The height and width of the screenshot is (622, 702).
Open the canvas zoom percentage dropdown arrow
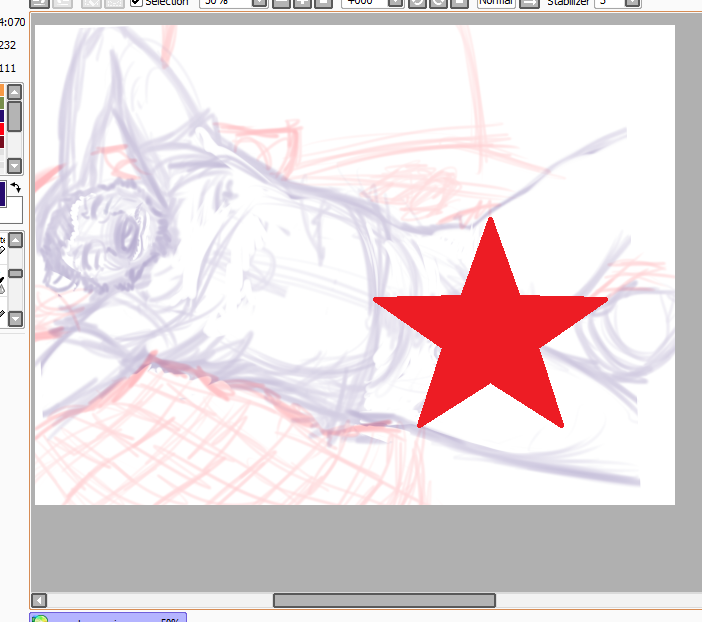pyautogui.click(x=259, y=3)
